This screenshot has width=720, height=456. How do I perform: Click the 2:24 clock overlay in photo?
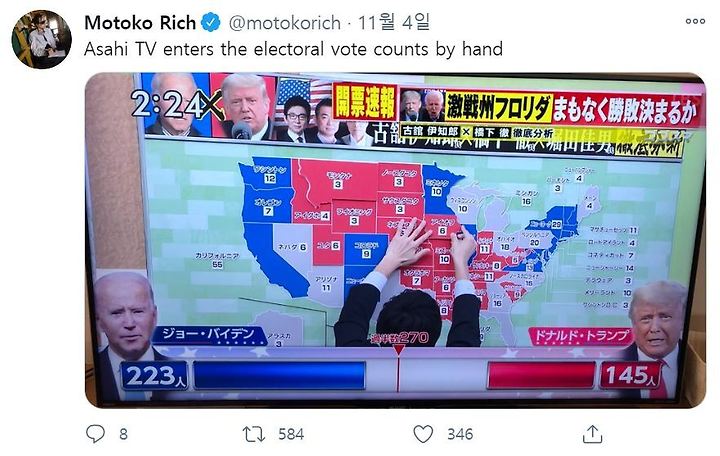(x=169, y=105)
